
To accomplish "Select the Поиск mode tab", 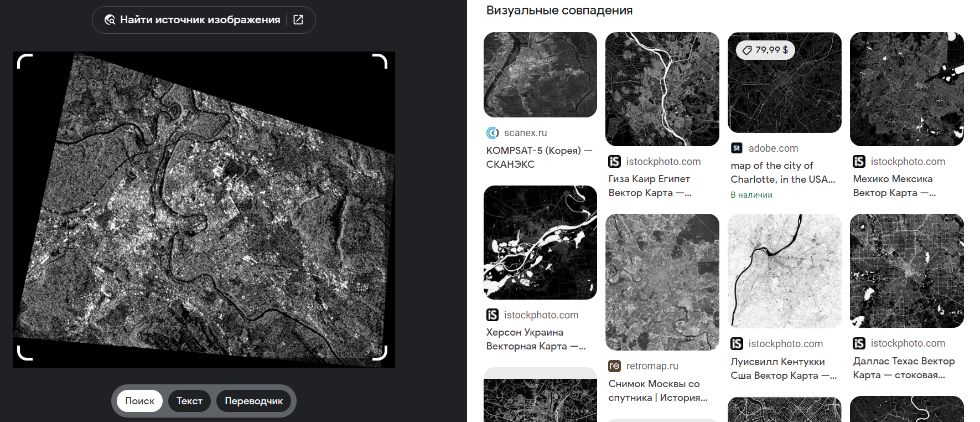I will 139,401.
